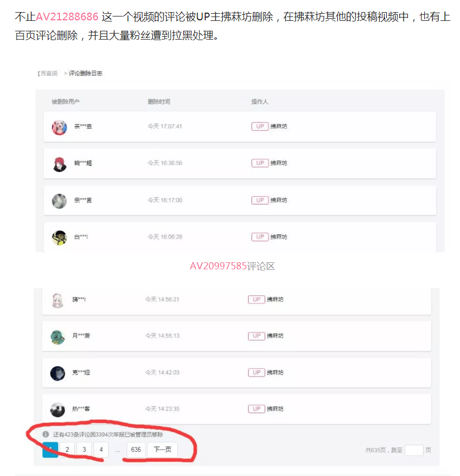Go to page 3 of deletion log
Viewport: 460px width, 476px height.
tap(84, 449)
